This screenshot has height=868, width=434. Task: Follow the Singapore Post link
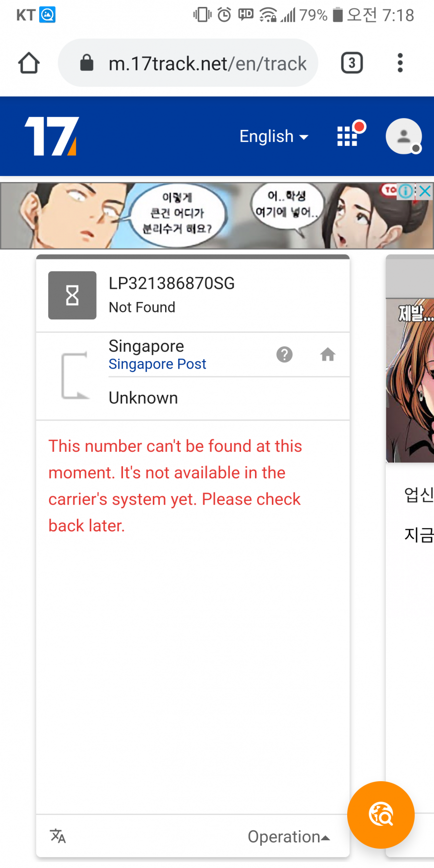[x=157, y=364]
